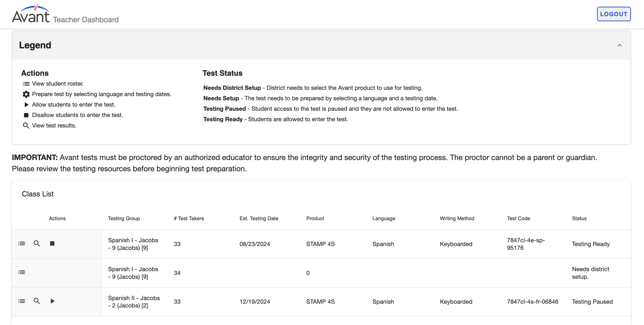Click the Status column header
The height and width of the screenshot is (325, 644).
579,218
